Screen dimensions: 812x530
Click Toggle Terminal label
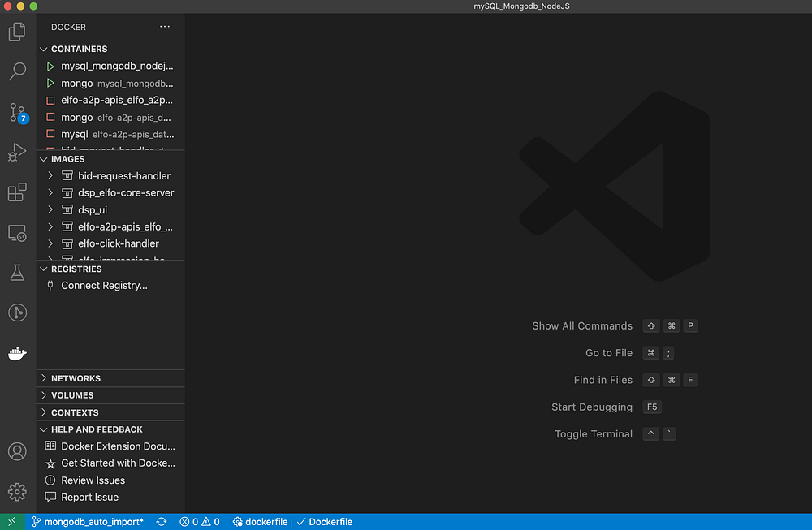593,434
